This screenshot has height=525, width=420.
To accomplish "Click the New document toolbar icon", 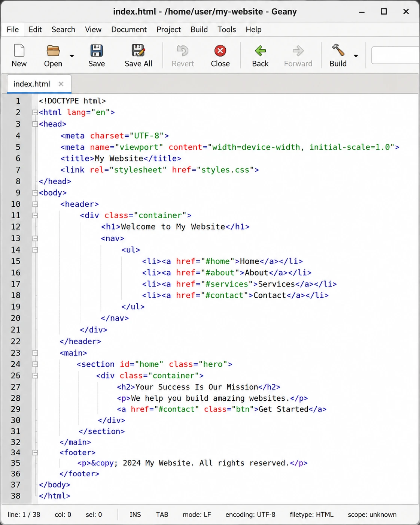I will point(19,50).
